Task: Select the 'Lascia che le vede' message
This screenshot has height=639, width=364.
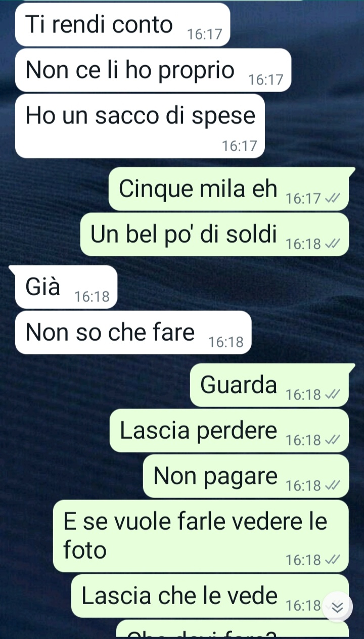Action: coord(210,596)
